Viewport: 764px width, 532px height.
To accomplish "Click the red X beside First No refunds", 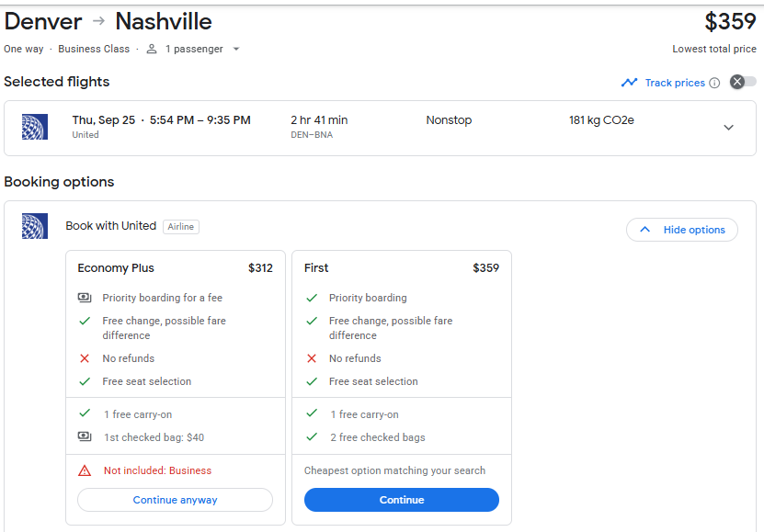I will click(312, 358).
